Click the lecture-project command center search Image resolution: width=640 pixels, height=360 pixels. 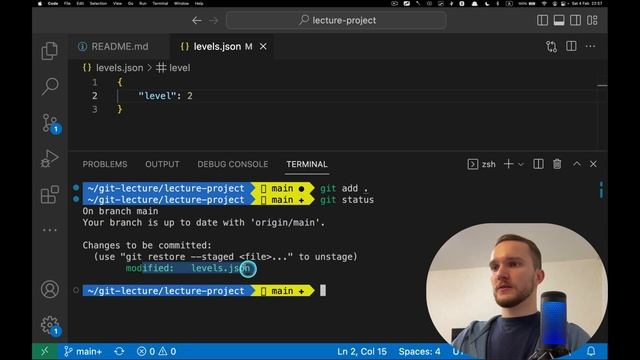[336, 20]
